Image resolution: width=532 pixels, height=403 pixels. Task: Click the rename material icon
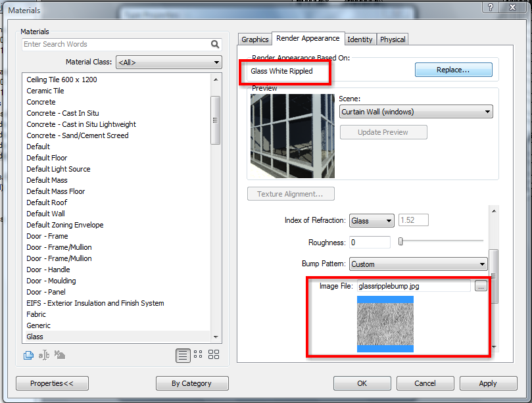(x=44, y=355)
